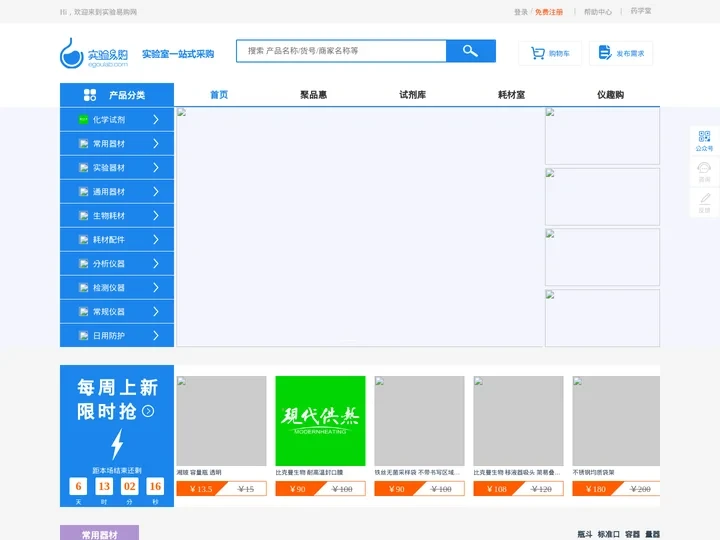
Task: Expand the 耗材配件 category arrow
Action: point(156,240)
